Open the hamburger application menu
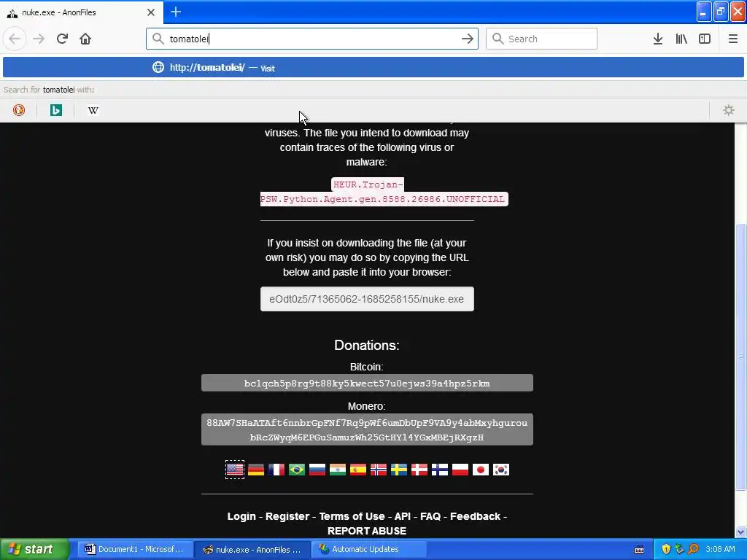747x560 pixels. 733,39
